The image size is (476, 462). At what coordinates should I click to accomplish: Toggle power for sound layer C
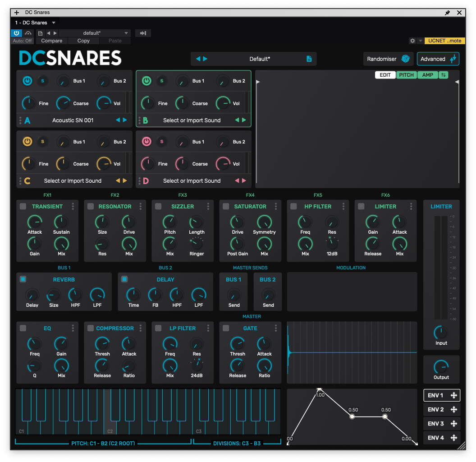(27, 142)
